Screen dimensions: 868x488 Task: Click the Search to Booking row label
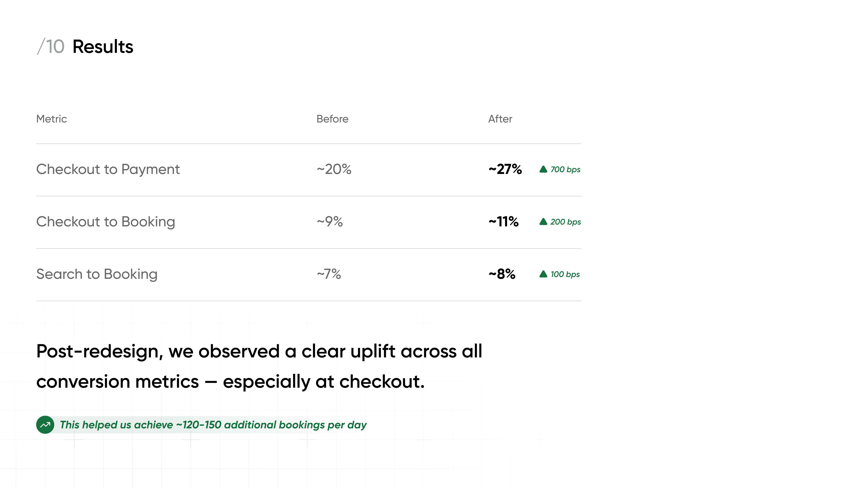tap(97, 274)
